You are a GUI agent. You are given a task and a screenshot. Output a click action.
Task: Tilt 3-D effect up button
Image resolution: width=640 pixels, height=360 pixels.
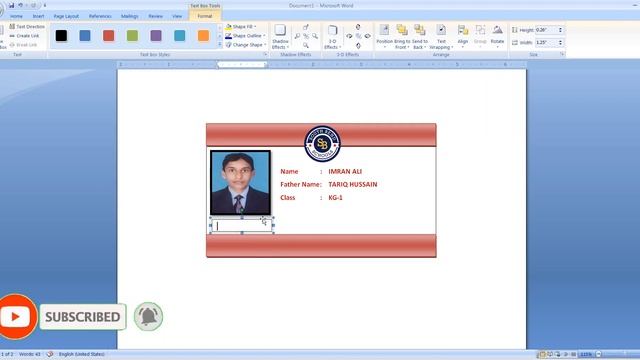(358, 27)
